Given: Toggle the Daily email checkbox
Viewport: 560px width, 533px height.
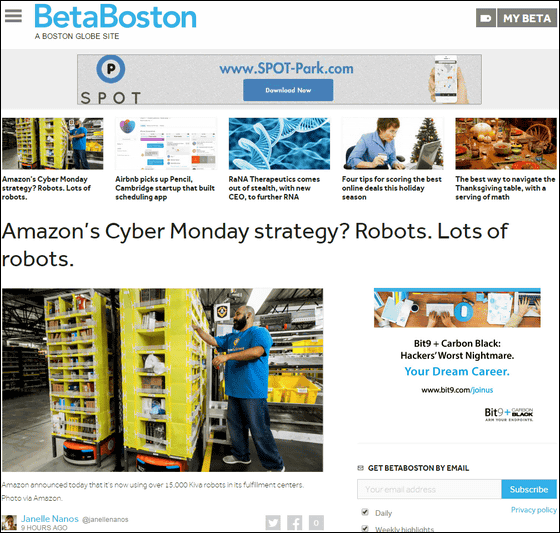Looking at the screenshot, I should tap(365, 512).
